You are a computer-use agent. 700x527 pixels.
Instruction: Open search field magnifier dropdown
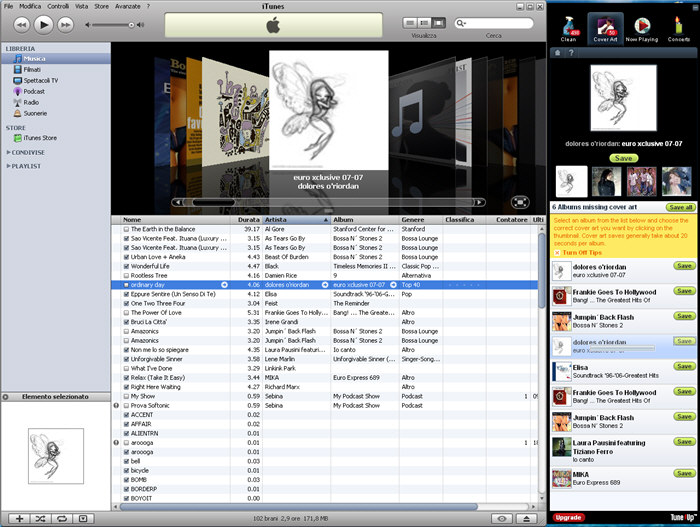(461, 23)
